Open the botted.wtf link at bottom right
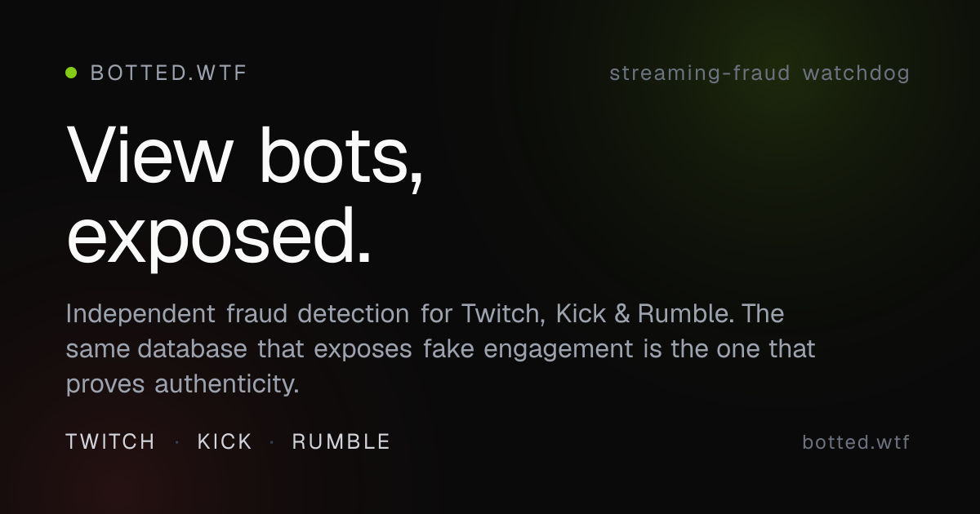 click(856, 442)
